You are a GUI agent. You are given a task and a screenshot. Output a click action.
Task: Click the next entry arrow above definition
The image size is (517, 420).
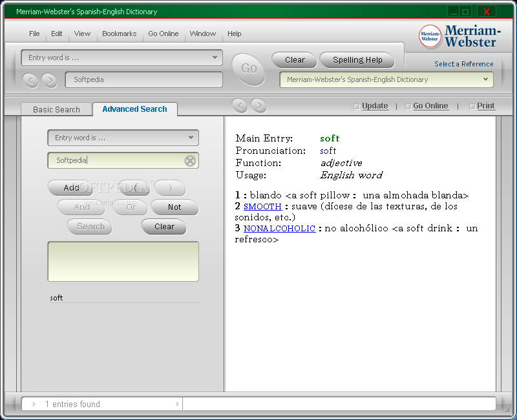(x=259, y=105)
